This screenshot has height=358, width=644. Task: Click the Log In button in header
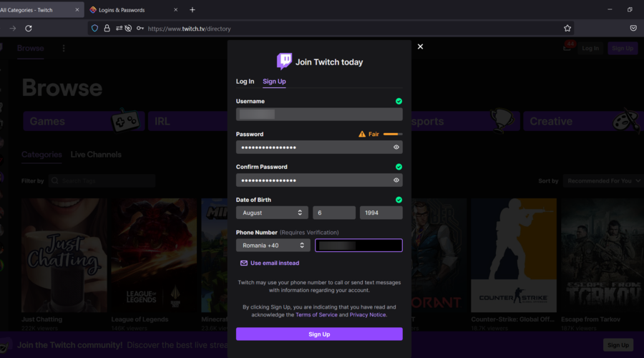[590, 48]
